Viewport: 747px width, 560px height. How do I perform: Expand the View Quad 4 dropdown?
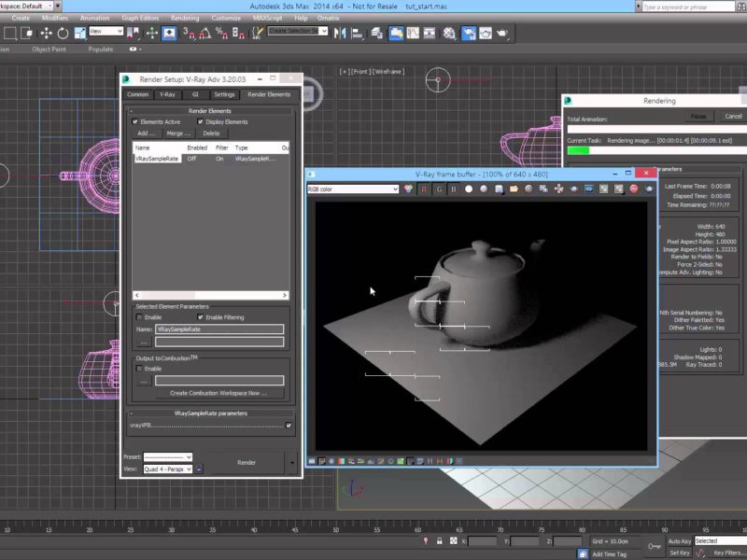point(168,469)
